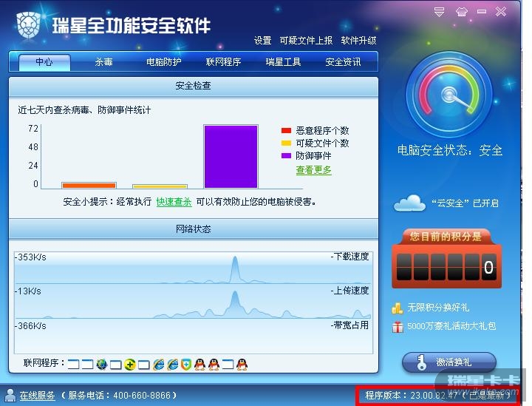Click the purple 防御事件 legend swatch
Image resolution: width=532 pixels, height=406 pixels.
(287, 155)
